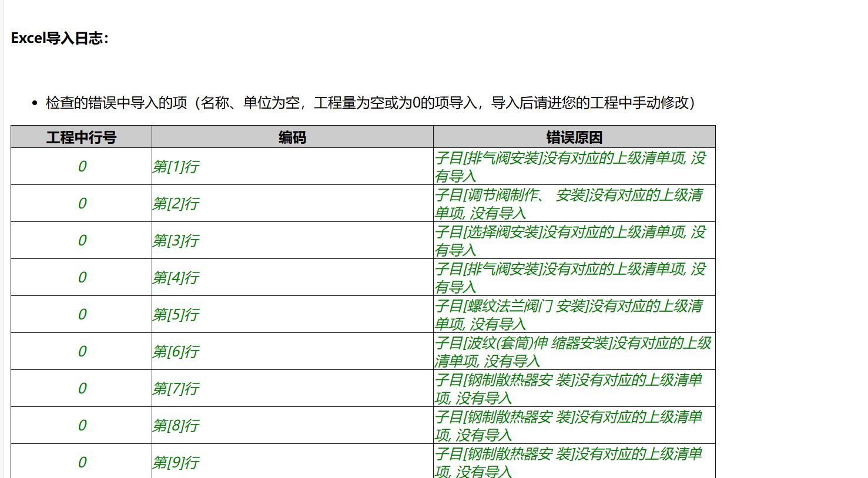
Task: Click the '0' line number in row 第[9]行
Action: click(x=82, y=463)
